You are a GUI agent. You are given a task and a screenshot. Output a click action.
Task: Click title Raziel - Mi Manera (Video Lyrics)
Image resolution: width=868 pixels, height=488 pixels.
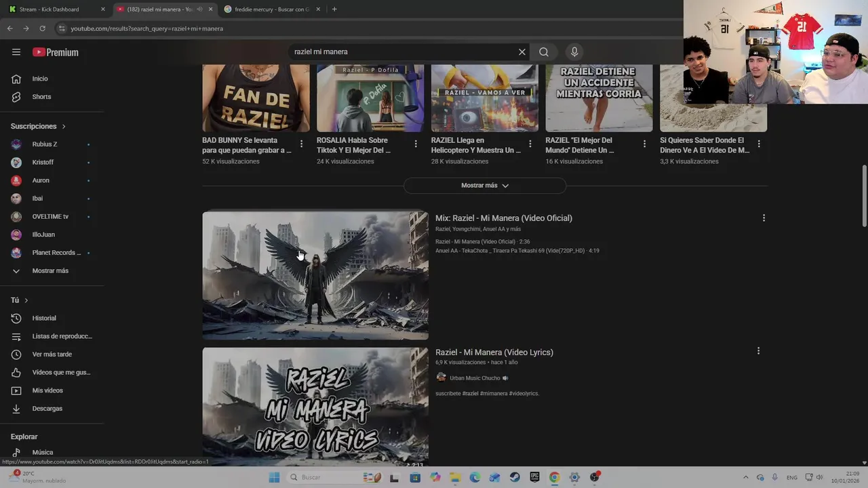click(494, 352)
